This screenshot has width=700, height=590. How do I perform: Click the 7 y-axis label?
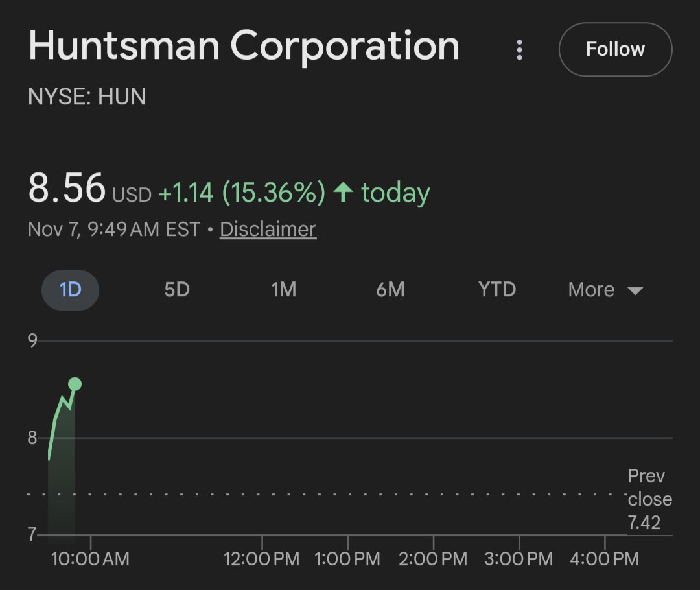pos(32,534)
